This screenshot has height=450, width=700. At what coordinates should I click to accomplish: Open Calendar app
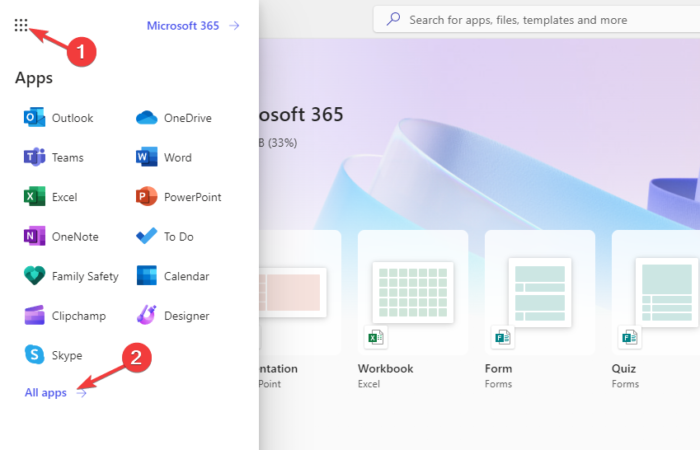(x=172, y=276)
